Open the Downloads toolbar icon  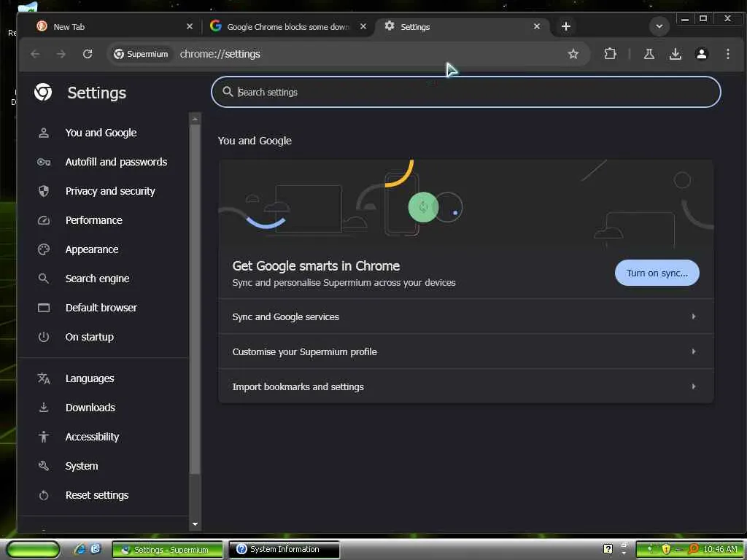point(675,54)
